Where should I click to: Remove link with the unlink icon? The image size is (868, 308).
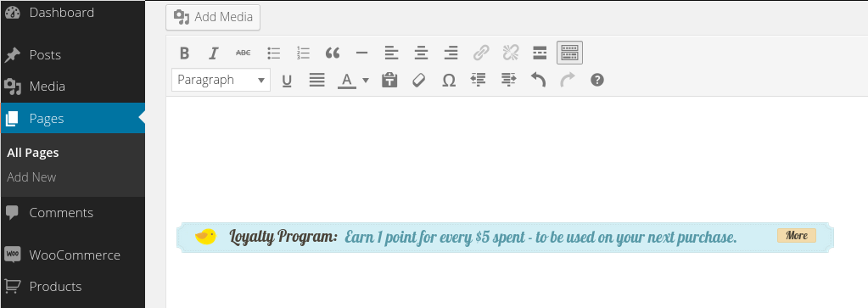coord(511,53)
